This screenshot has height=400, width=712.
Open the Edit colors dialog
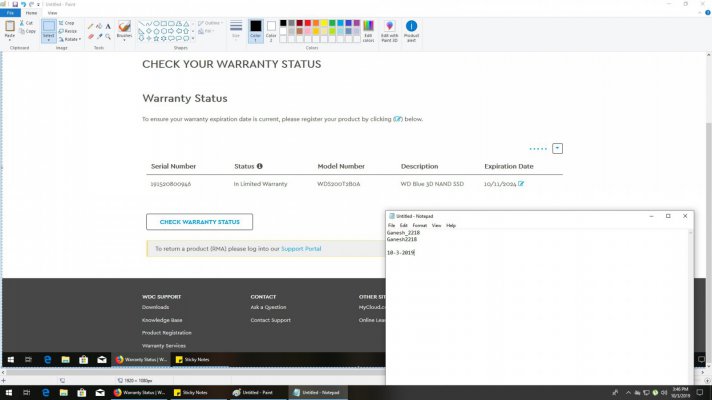point(368,31)
